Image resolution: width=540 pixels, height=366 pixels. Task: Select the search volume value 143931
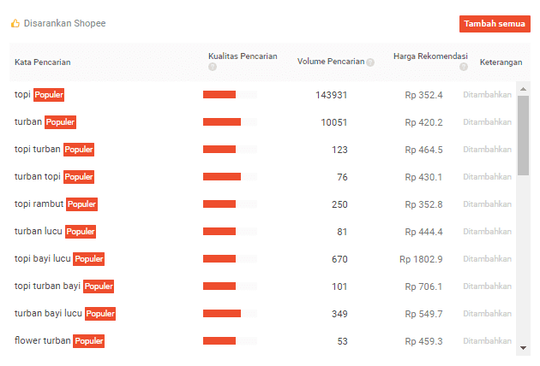(x=331, y=95)
